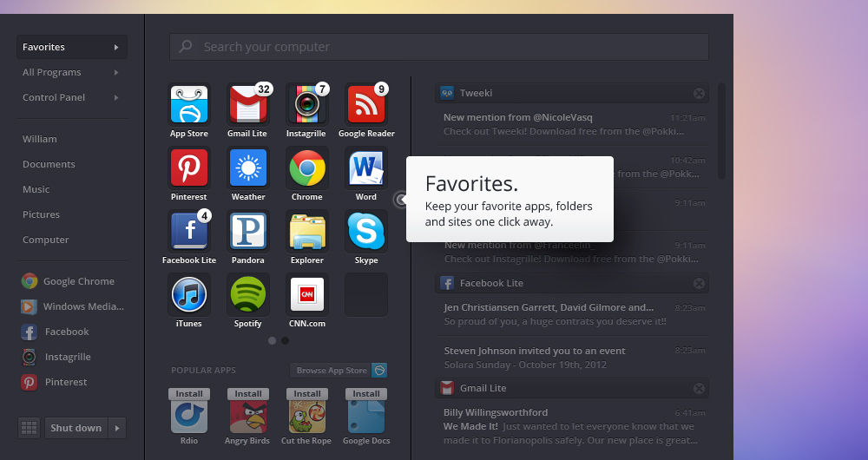Click Install label above Rdio
The image size is (868, 460).
[x=188, y=393]
